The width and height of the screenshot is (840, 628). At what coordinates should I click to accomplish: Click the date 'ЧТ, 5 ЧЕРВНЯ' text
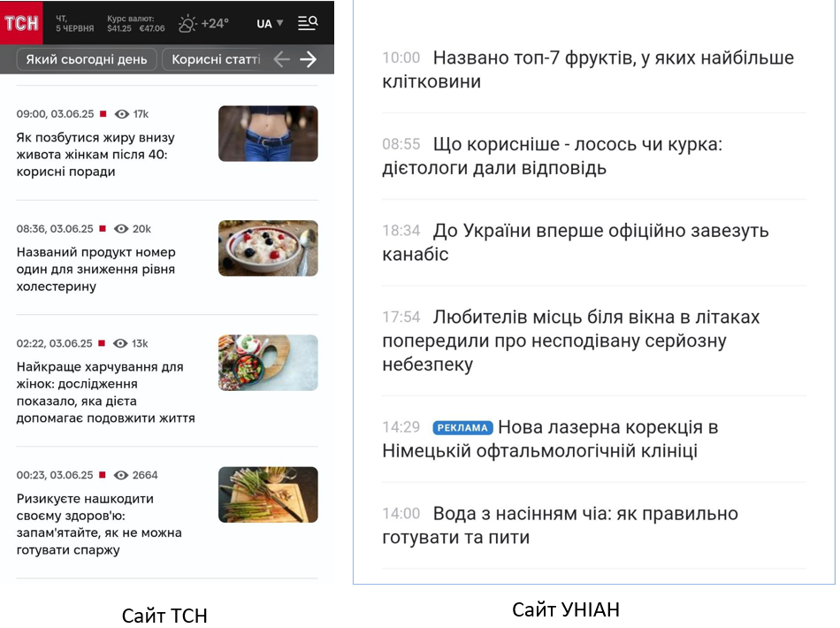(x=74, y=24)
